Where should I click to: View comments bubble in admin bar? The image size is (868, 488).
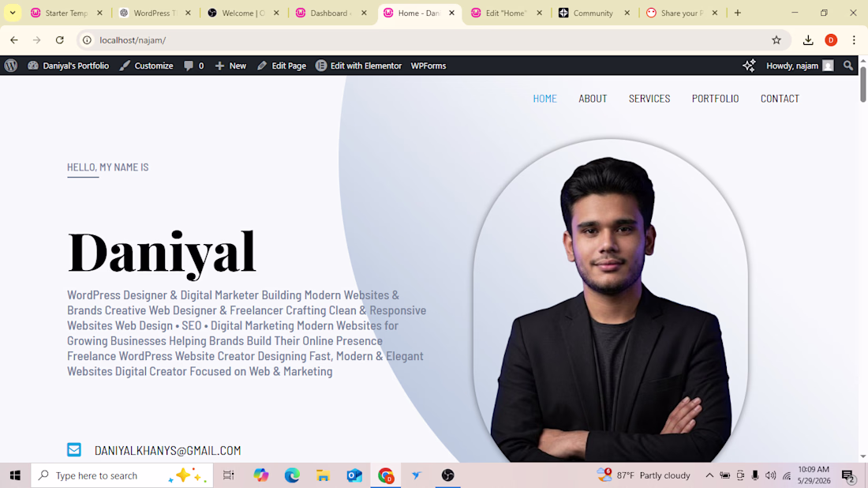click(194, 66)
